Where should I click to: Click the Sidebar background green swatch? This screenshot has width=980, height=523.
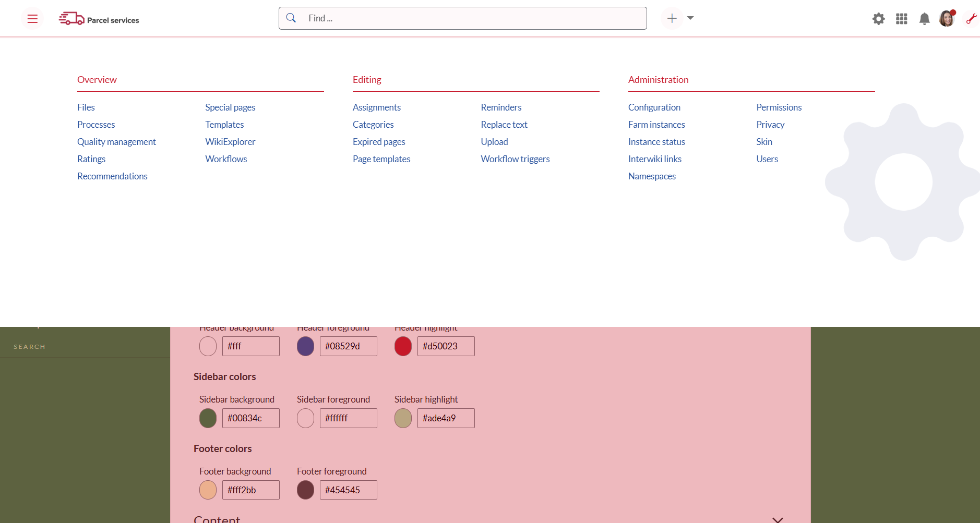click(x=208, y=418)
